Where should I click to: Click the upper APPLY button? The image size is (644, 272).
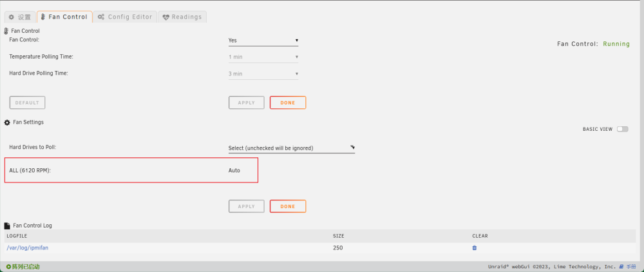click(x=247, y=102)
